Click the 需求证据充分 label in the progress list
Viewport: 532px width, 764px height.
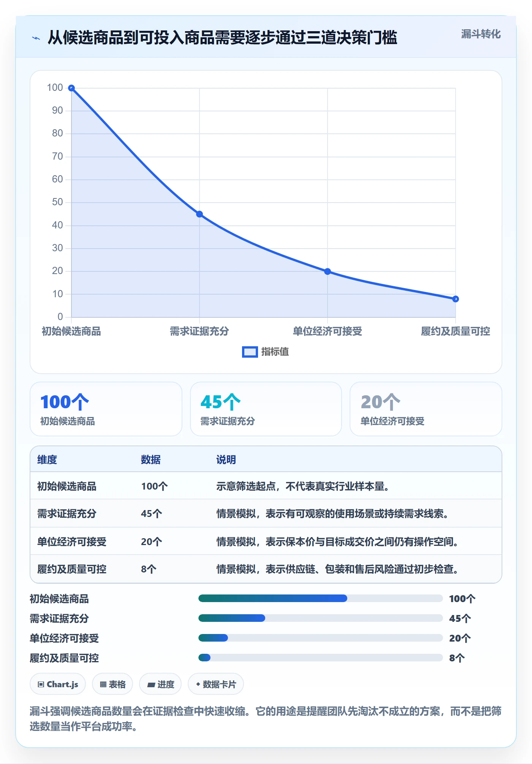click(x=59, y=619)
